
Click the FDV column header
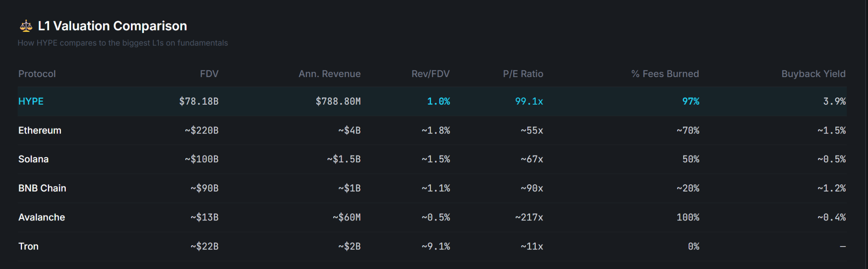[x=209, y=74]
